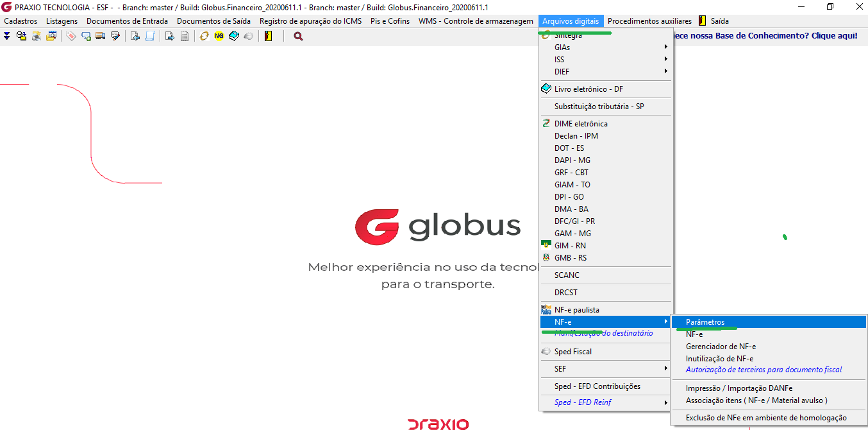
Task: Click the folder with people toolbar icon
Action: pos(37,36)
